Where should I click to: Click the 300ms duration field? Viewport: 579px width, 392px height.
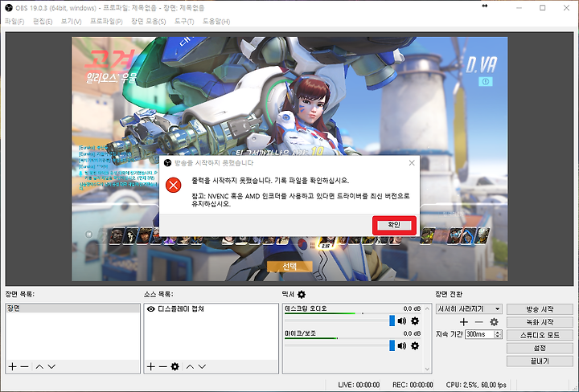(479, 334)
